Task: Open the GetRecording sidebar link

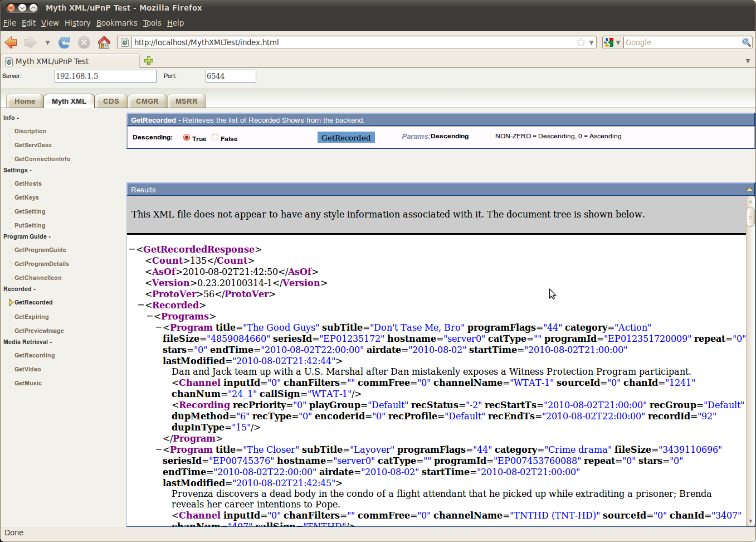Action: coord(35,356)
